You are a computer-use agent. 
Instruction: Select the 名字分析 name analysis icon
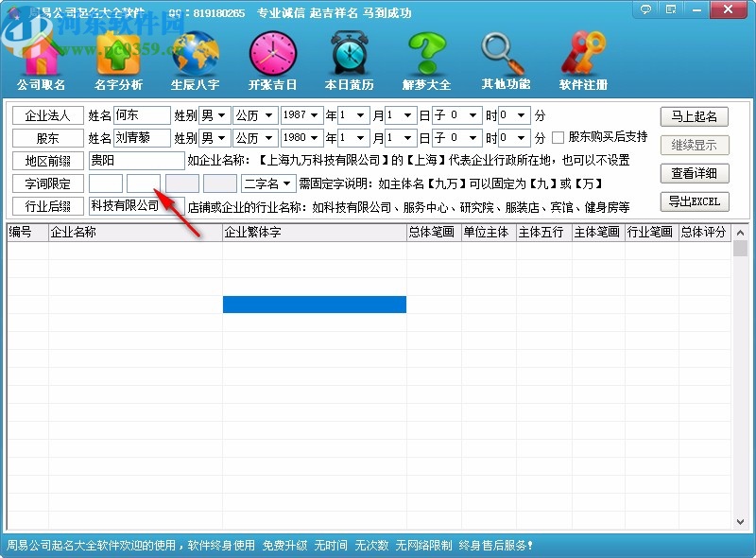(x=115, y=57)
